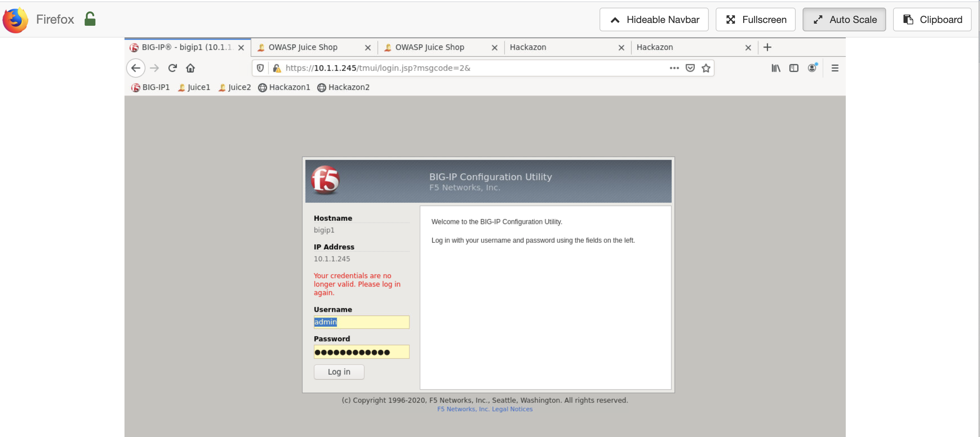
Task: Open F5 Networks Legal Notices link
Action: click(x=485, y=409)
